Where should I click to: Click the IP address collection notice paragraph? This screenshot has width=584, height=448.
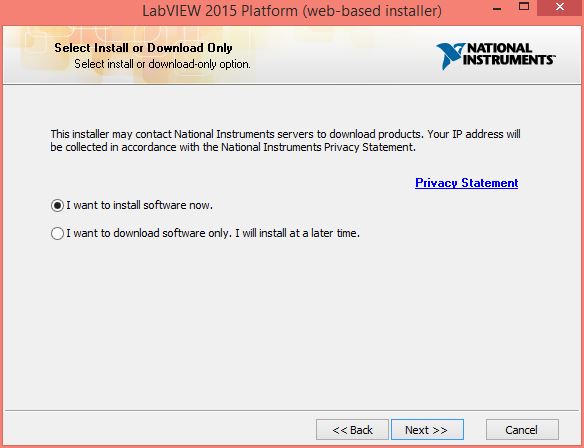point(285,140)
